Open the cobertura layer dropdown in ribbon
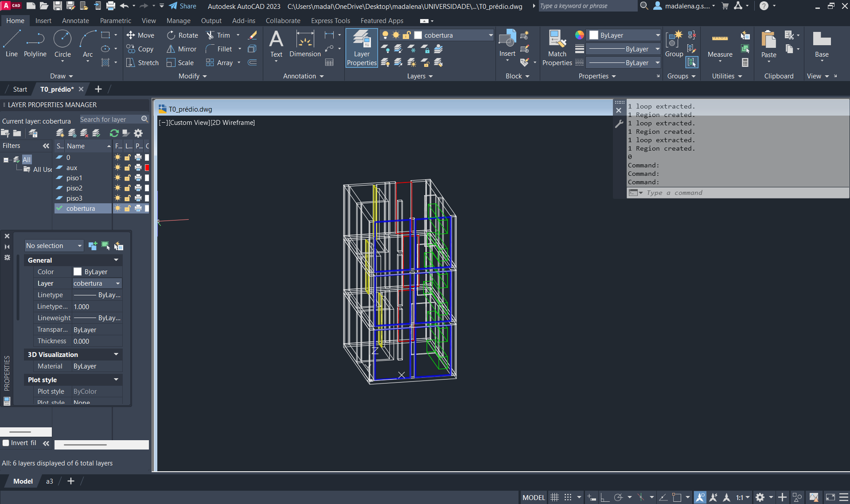 click(x=491, y=35)
